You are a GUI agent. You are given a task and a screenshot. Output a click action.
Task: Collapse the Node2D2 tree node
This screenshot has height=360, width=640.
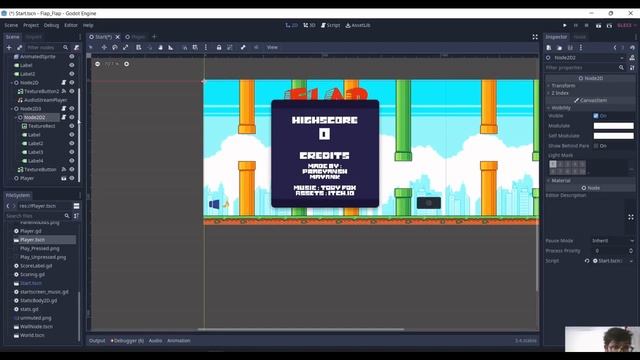click(x=16, y=117)
